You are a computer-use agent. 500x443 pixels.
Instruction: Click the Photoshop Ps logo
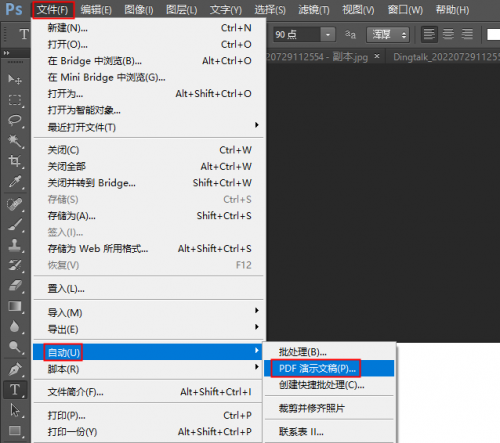pos(14,9)
